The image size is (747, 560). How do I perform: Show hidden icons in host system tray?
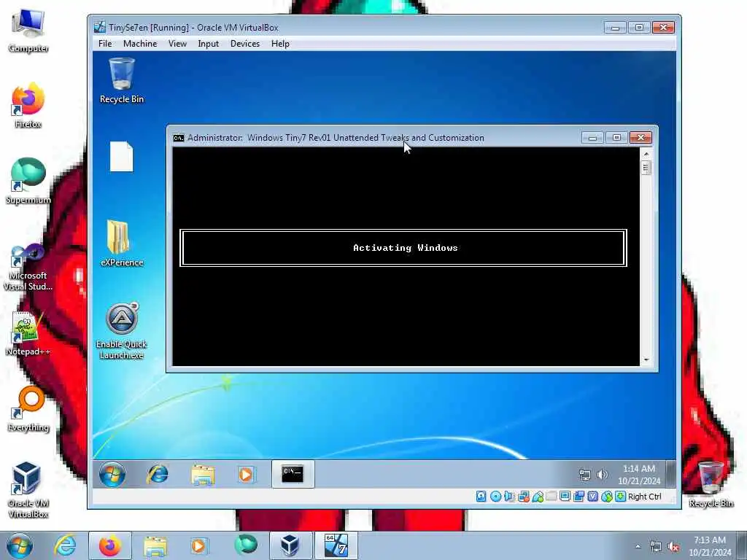click(x=638, y=546)
